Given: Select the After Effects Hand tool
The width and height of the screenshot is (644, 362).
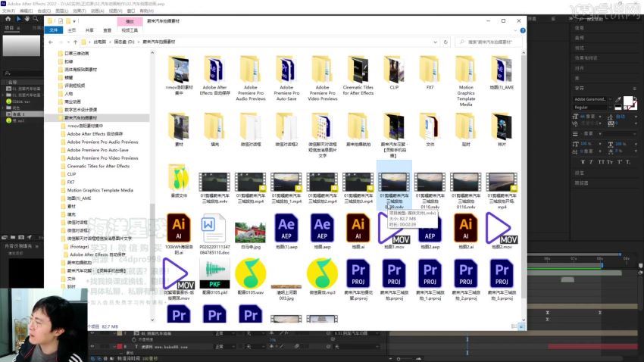Looking at the screenshot, I should [x=27, y=19].
